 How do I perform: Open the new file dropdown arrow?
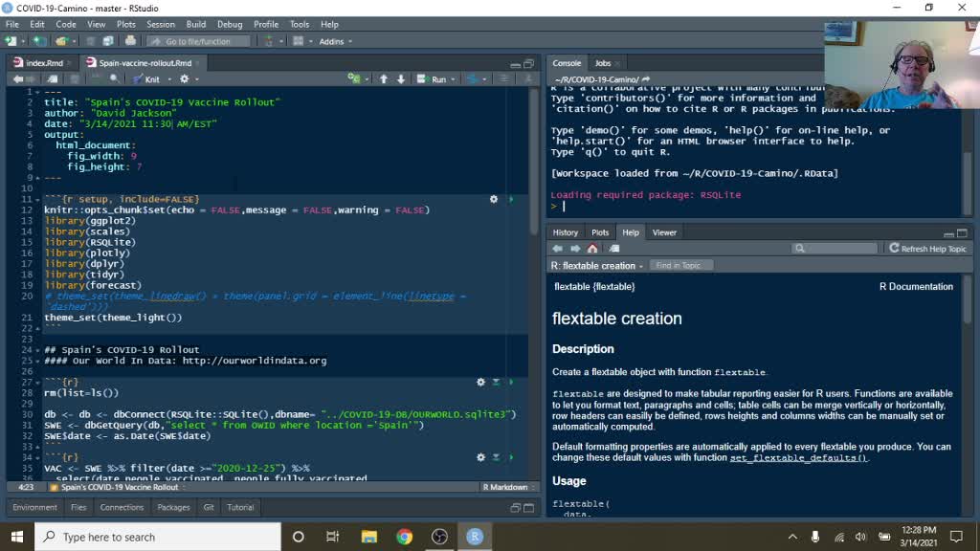point(23,41)
